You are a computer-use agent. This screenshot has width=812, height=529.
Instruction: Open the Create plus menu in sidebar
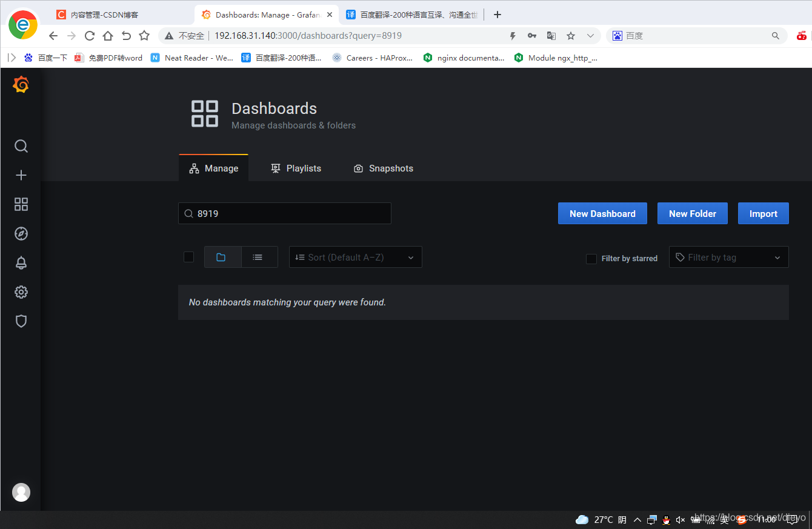click(21, 175)
